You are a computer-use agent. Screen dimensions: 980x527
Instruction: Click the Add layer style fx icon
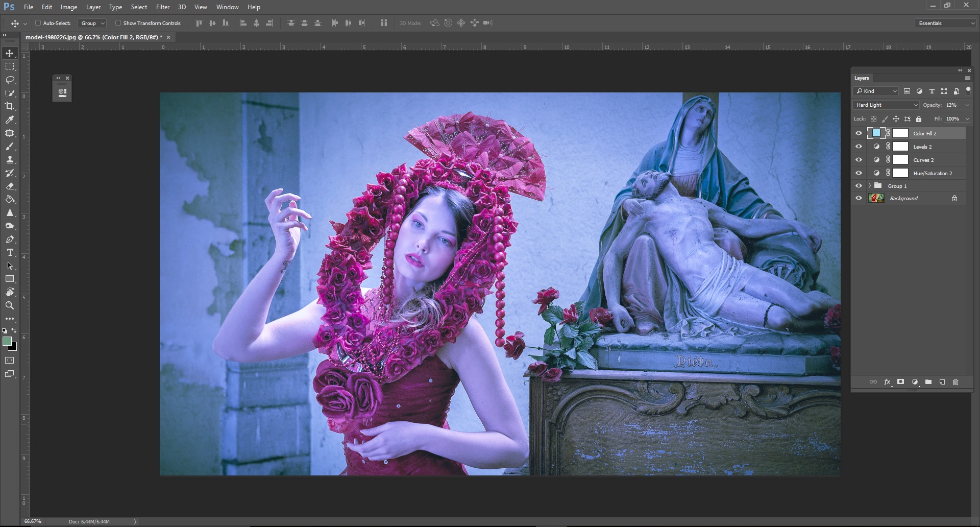[x=887, y=382]
